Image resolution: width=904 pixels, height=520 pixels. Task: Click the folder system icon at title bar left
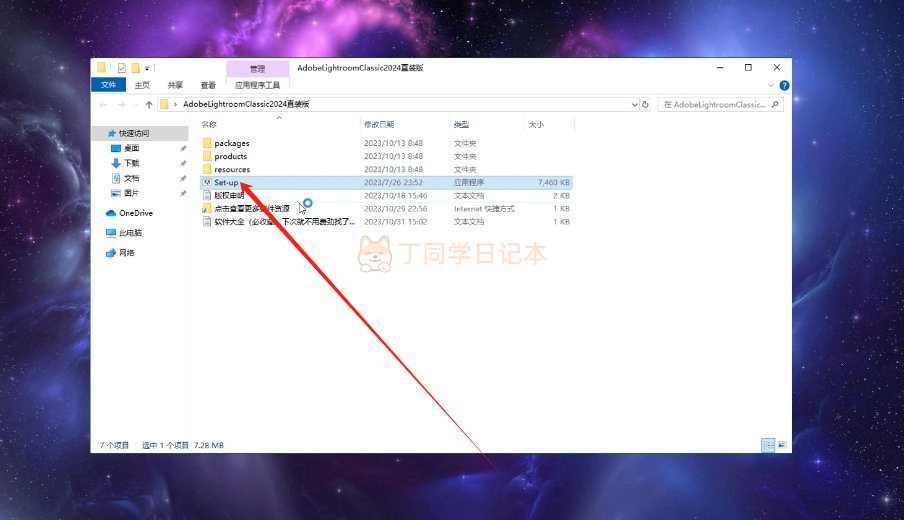101,67
